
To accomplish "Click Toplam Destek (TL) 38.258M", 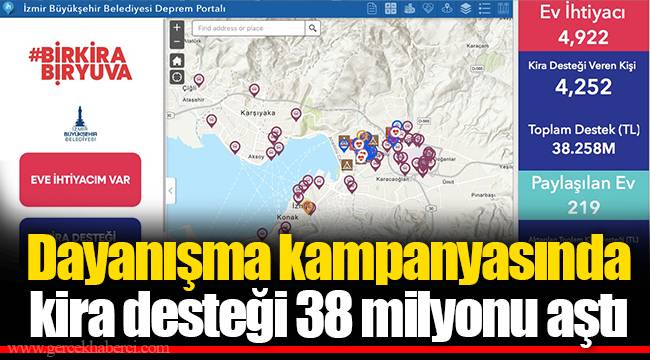I will pos(584,139).
